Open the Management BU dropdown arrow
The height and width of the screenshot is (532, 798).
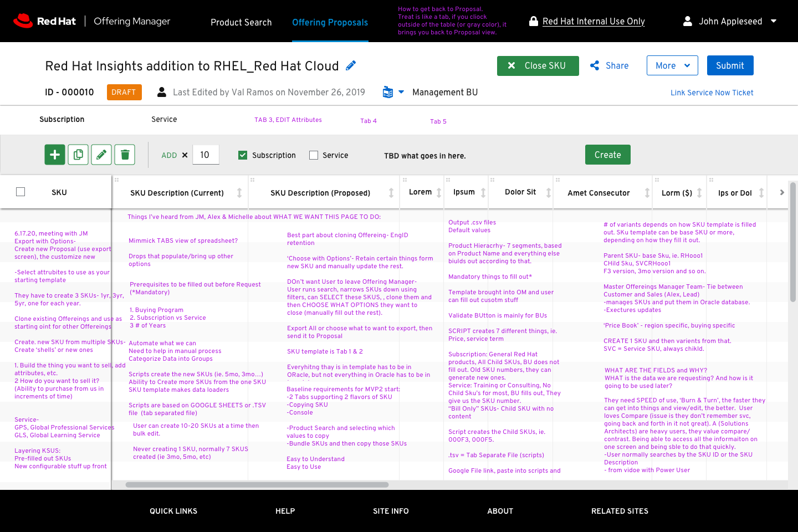click(x=401, y=92)
